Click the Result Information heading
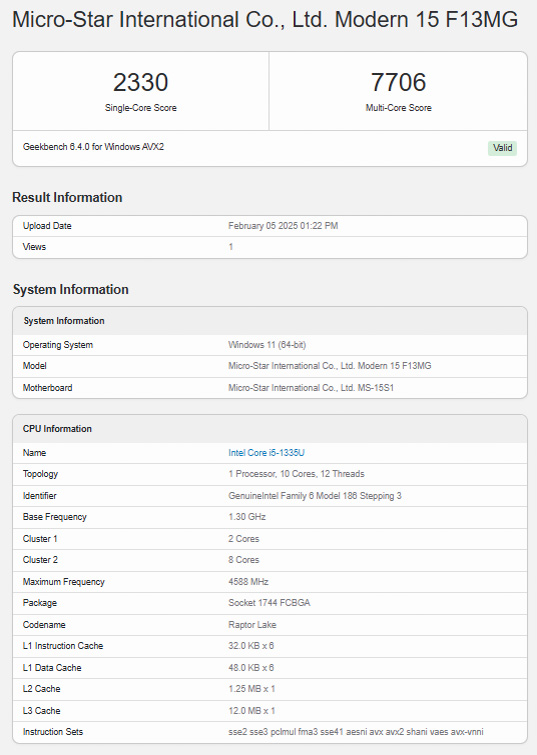Viewport: 537px width, 755px height. click(x=67, y=197)
